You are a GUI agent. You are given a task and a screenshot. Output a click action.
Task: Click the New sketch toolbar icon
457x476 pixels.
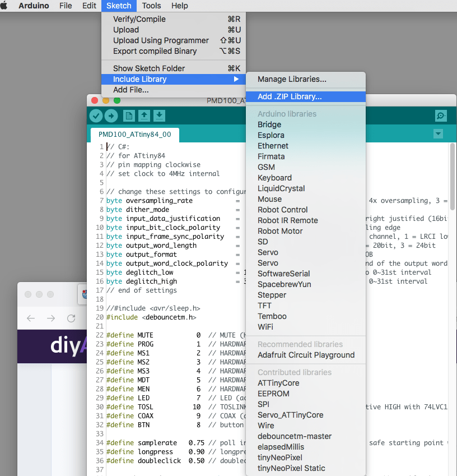129,115
